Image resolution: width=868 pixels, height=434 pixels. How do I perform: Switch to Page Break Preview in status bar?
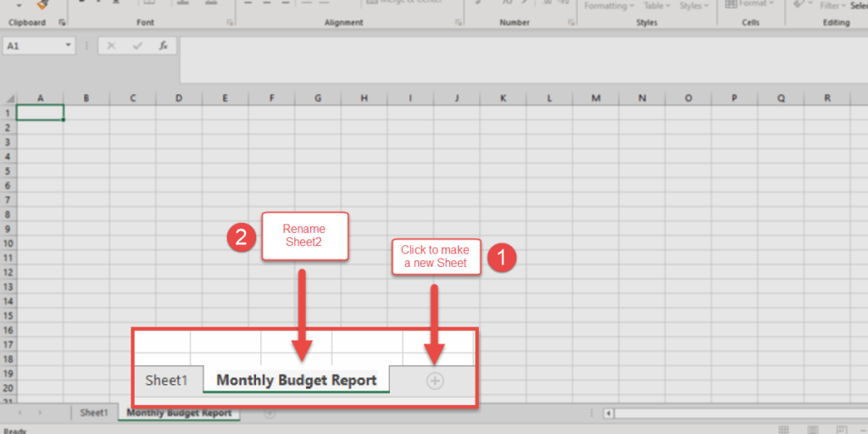tap(842, 430)
